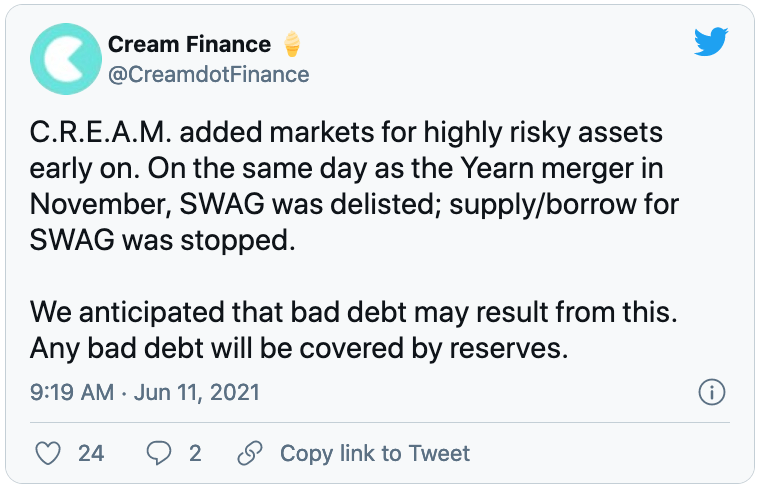Click the Cream Finance display name
Screen dimensions: 759x489
tap(189, 45)
